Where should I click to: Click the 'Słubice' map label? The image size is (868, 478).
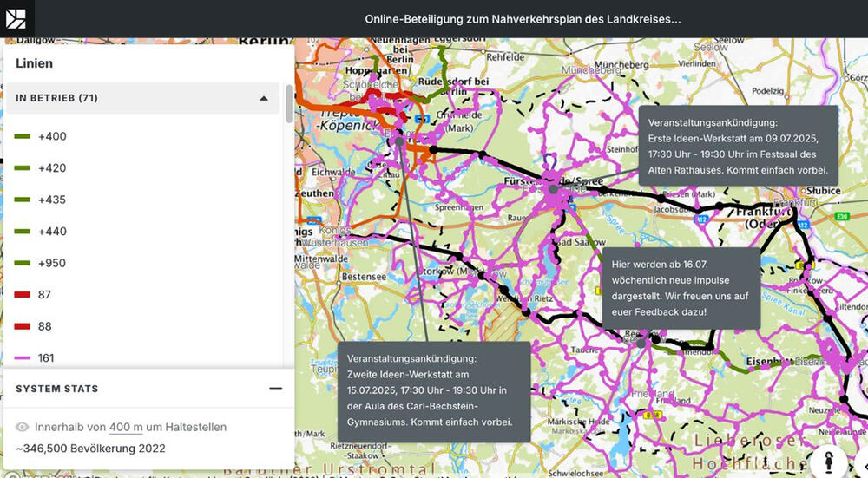click(823, 190)
